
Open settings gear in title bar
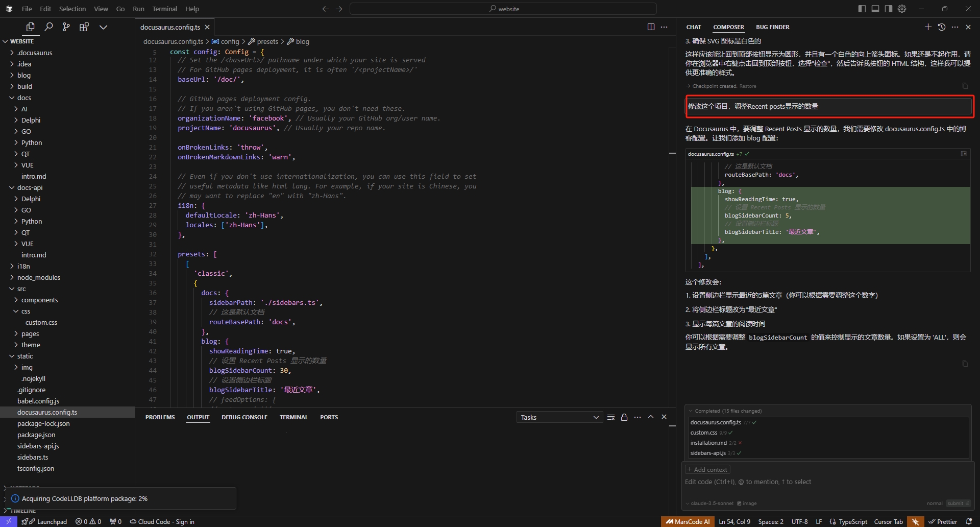click(902, 9)
